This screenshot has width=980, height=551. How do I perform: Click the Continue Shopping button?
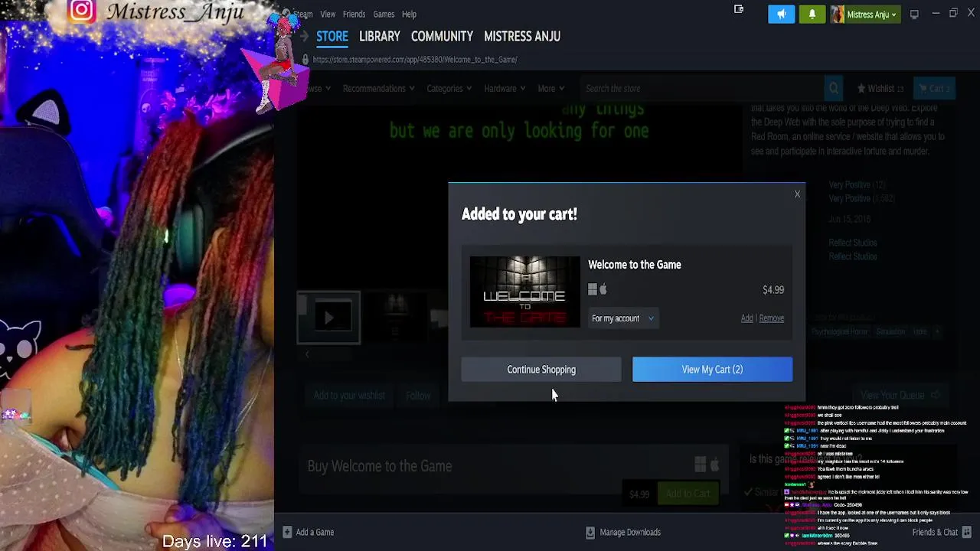[x=541, y=370]
